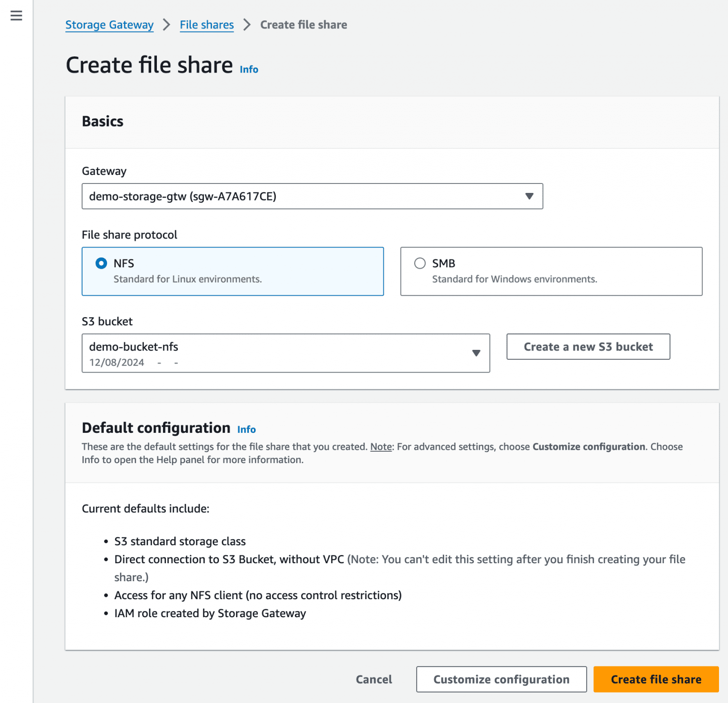Viewport: 728px width, 703px height.
Task: Click the dropdown arrow on S3 bucket selector
Action: coord(476,353)
